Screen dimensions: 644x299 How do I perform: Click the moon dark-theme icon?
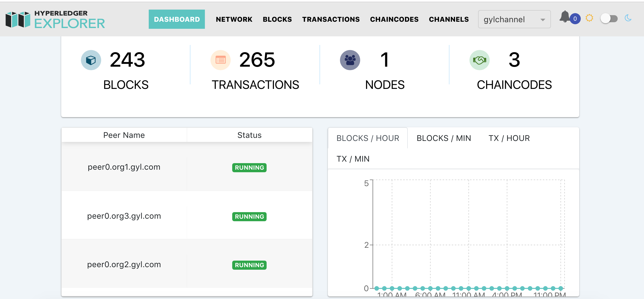628,18
